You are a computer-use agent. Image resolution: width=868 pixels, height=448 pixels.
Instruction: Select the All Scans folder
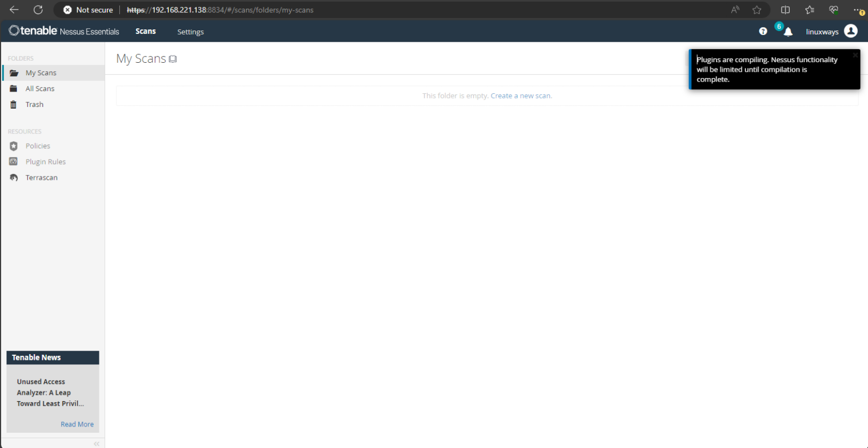(x=39, y=88)
